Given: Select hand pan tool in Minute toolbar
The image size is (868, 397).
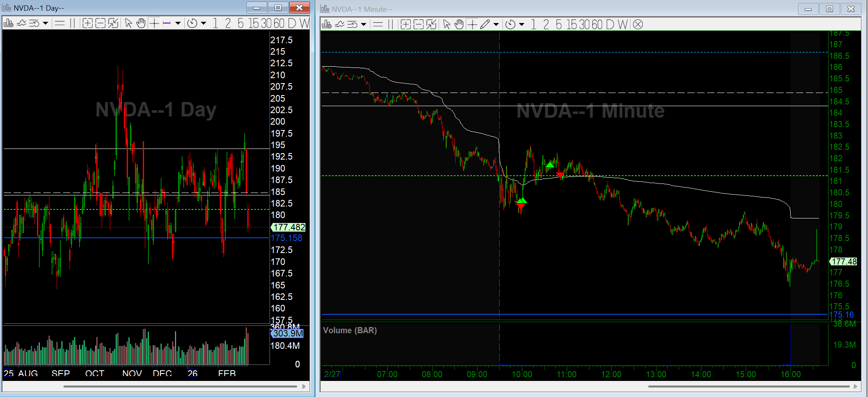Looking at the screenshot, I should click(x=459, y=25).
